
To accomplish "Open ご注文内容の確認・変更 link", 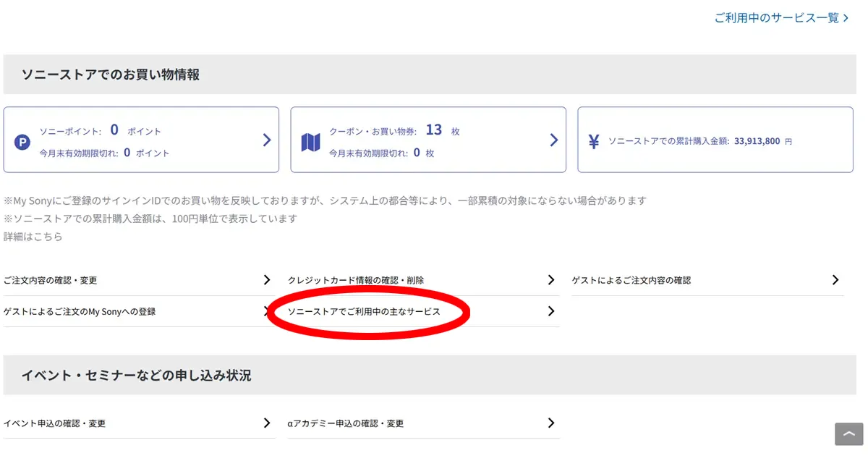I will (x=50, y=280).
